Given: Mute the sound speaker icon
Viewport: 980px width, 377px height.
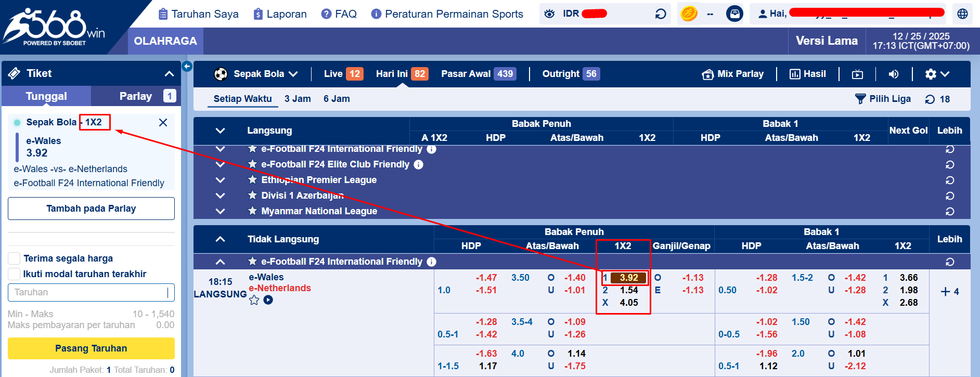Looking at the screenshot, I should pos(894,74).
